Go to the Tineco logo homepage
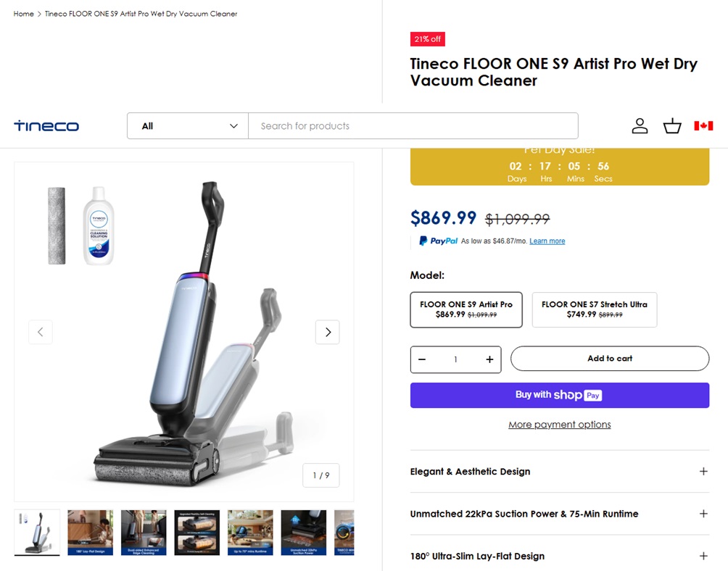 tap(46, 126)
